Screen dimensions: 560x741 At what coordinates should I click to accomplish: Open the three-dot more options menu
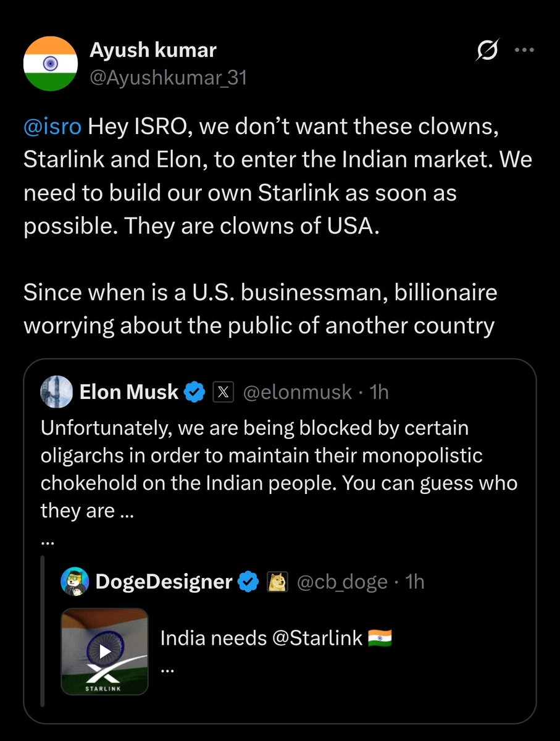click(524, 52)
